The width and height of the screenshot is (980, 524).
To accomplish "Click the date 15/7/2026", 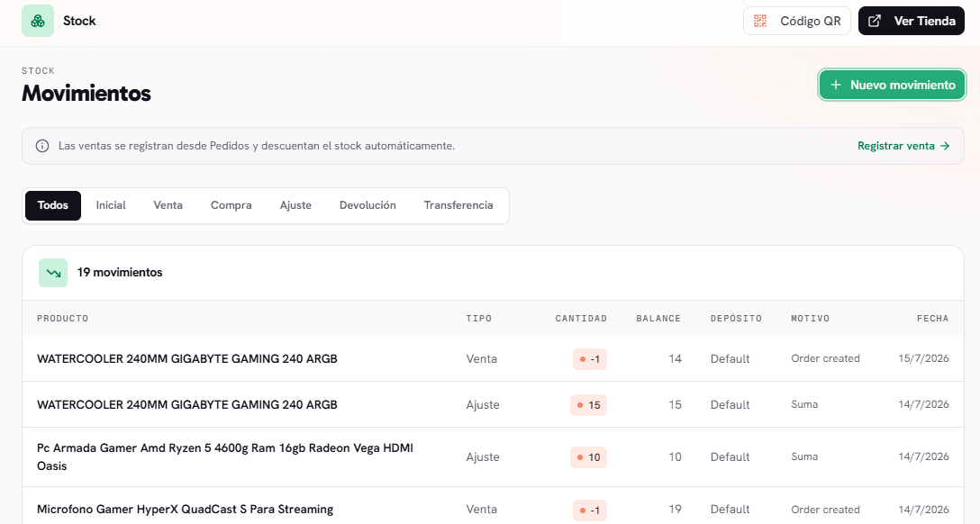I will click(x=924, y=358).
